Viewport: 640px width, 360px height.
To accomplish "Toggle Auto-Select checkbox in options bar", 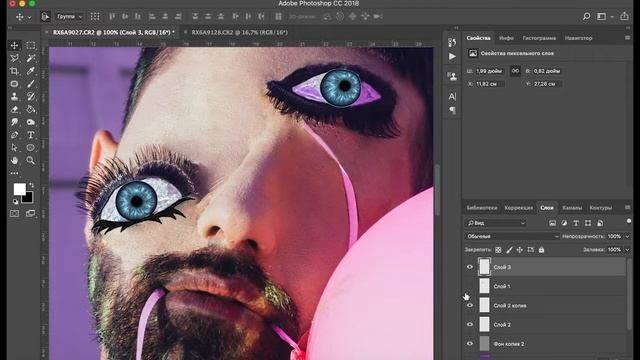I will (x=45, y=16).
